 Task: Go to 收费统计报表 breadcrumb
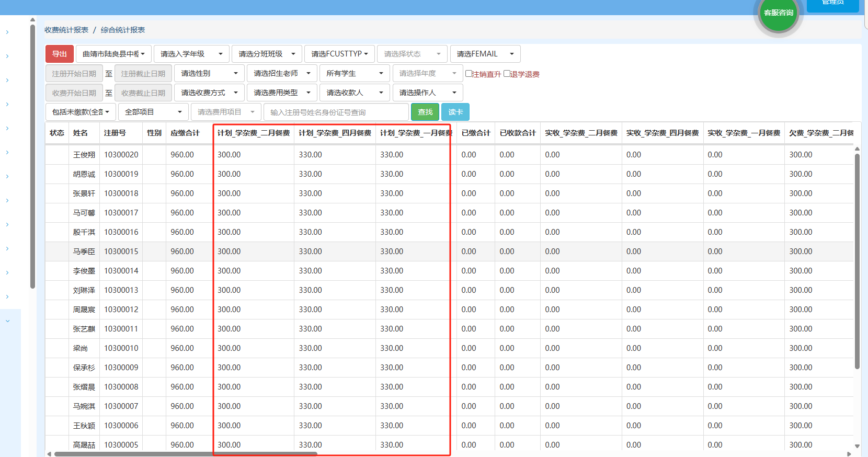pos(66,30)
